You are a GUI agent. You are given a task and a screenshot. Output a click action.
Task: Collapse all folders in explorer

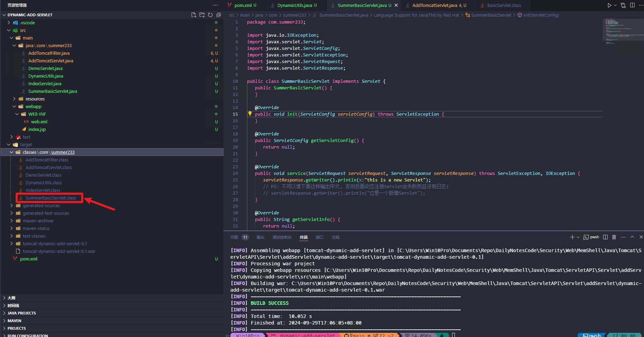tap(219, 15)
